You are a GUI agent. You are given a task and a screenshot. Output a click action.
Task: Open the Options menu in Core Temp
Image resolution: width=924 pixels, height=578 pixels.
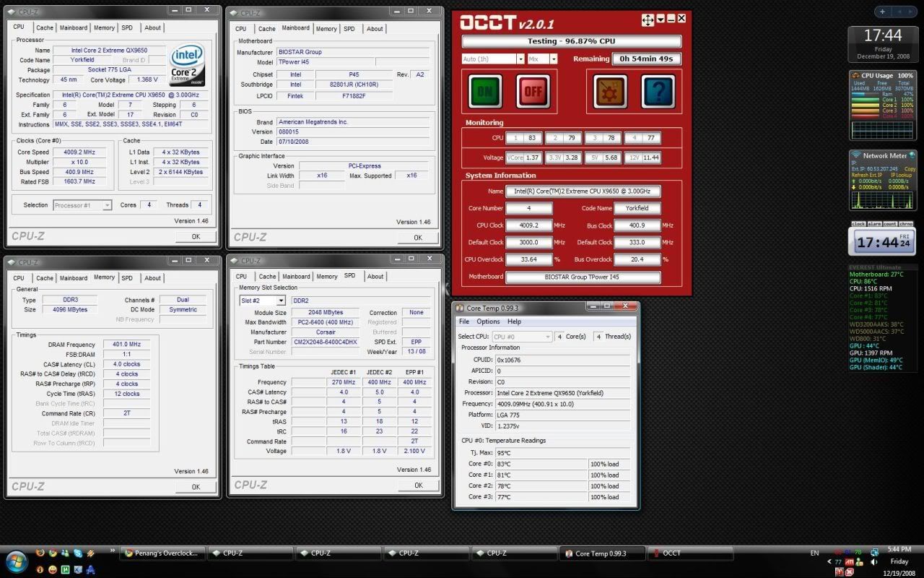[x=488, y=322]
